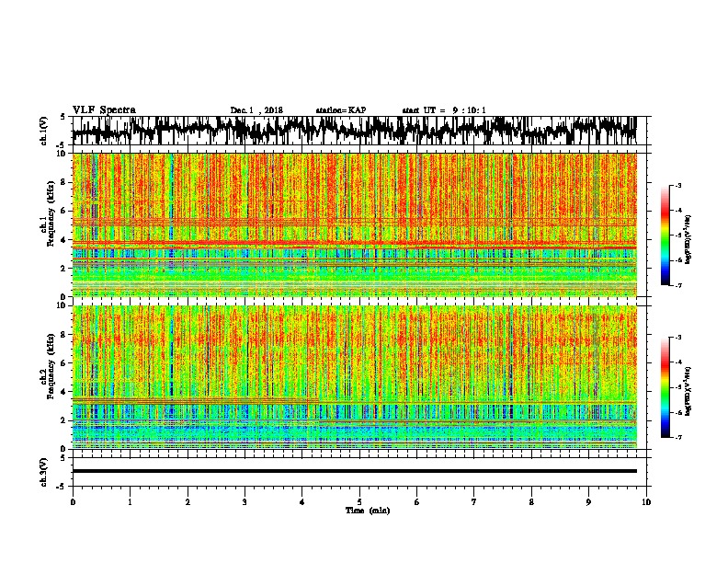Click the ch.1 spectrogram color bar
The width and height of the screenshot is (728, 563).
pos(665,236)
